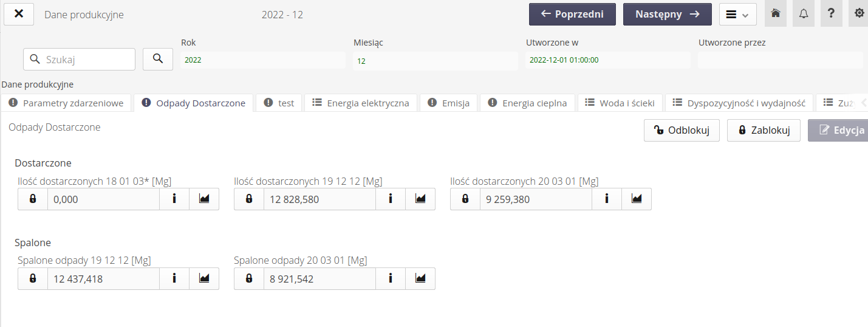Open settings gear icon

click(x=859, y=14)
